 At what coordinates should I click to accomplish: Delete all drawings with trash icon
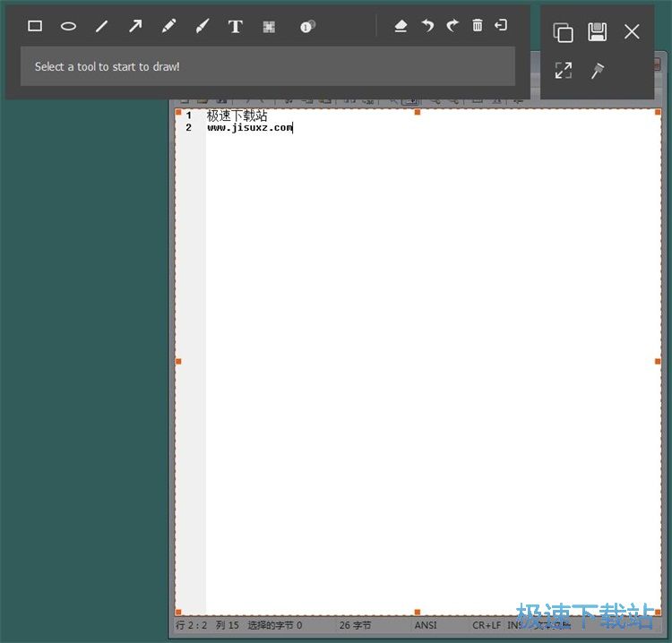478,25
